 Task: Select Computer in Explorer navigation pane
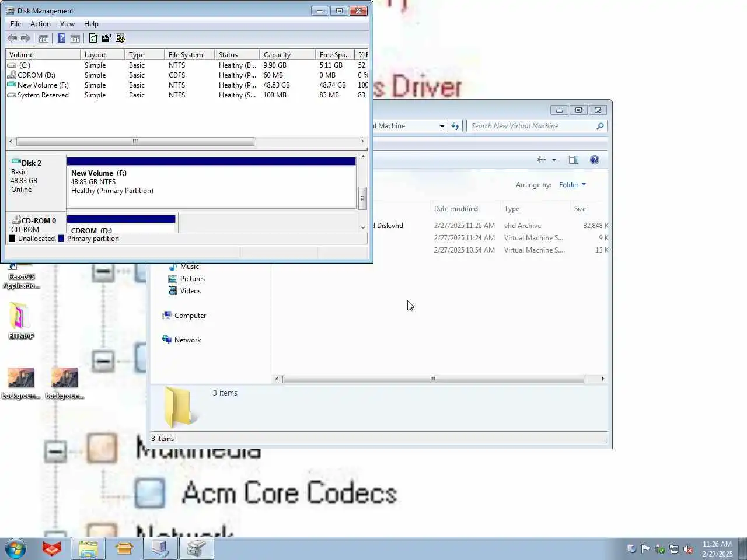[x=184, y=316]
